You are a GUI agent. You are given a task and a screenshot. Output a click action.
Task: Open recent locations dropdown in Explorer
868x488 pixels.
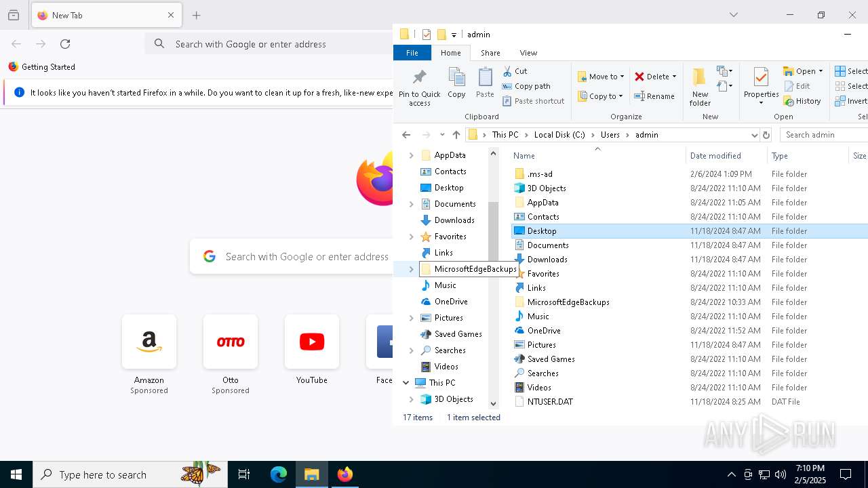[x=442, y=135]
